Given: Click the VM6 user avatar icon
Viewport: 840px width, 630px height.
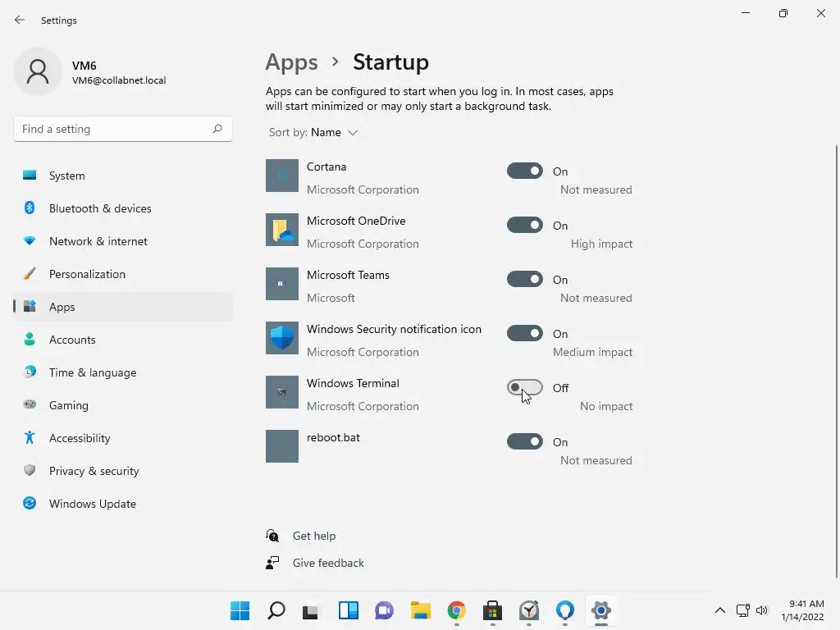Looking at the screenshot, I should (38, 71).
